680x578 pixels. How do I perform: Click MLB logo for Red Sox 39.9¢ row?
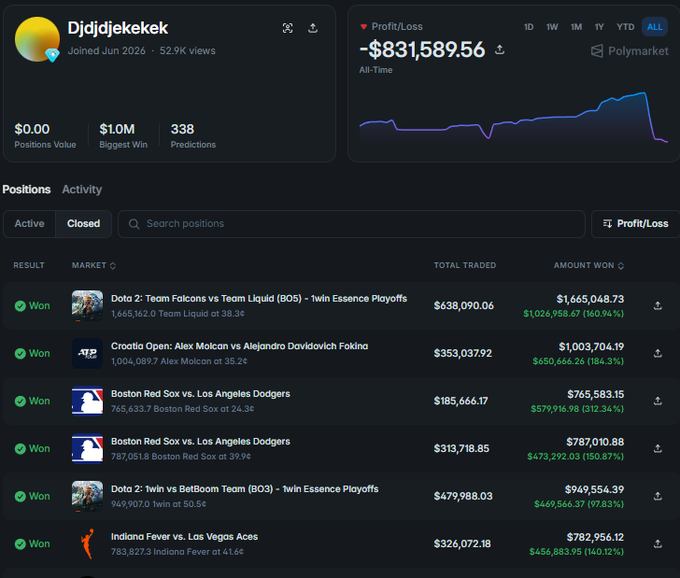(x=87, y=448)
